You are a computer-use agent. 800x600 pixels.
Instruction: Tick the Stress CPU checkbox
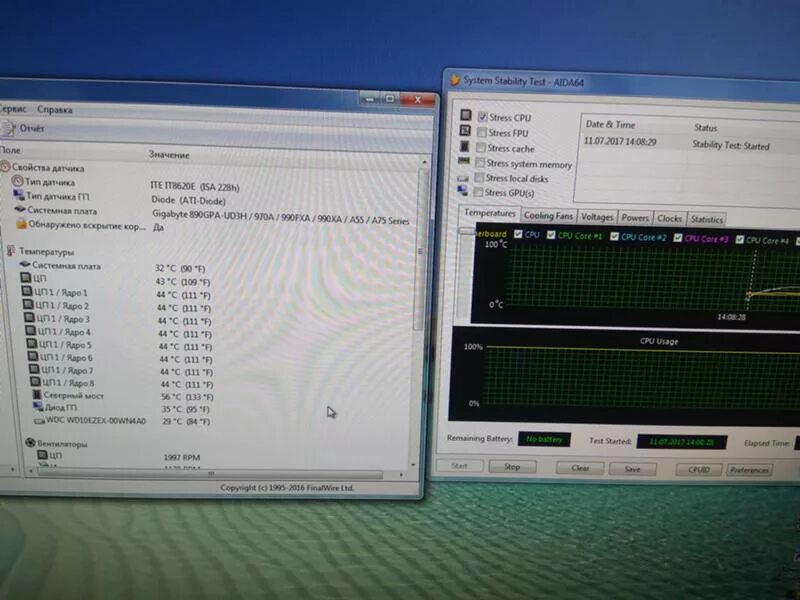click(x=482, y=117)
